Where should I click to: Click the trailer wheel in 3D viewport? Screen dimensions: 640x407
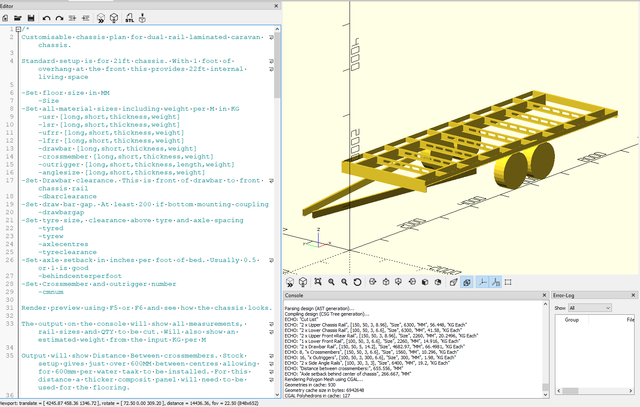tap(511, 171)
